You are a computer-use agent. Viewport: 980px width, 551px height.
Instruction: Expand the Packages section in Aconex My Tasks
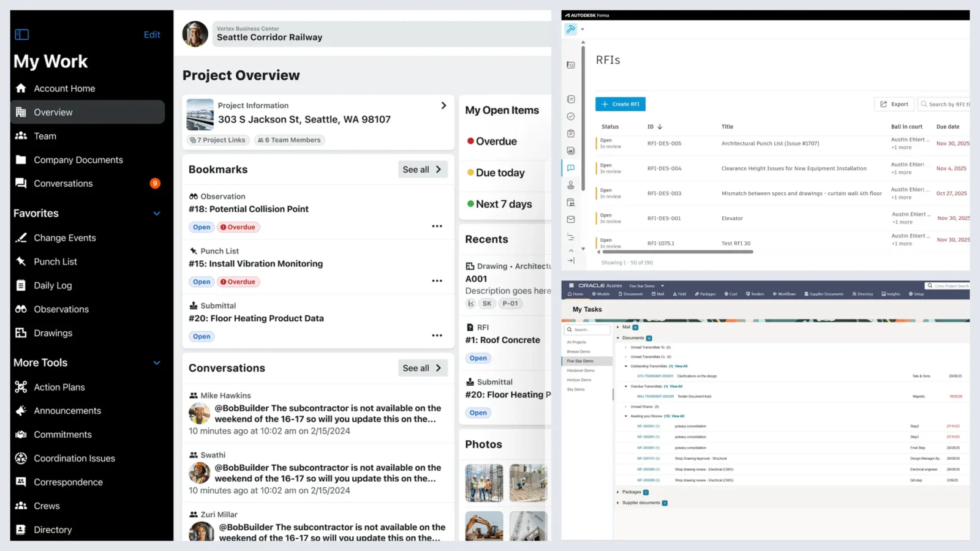[618, 492]
